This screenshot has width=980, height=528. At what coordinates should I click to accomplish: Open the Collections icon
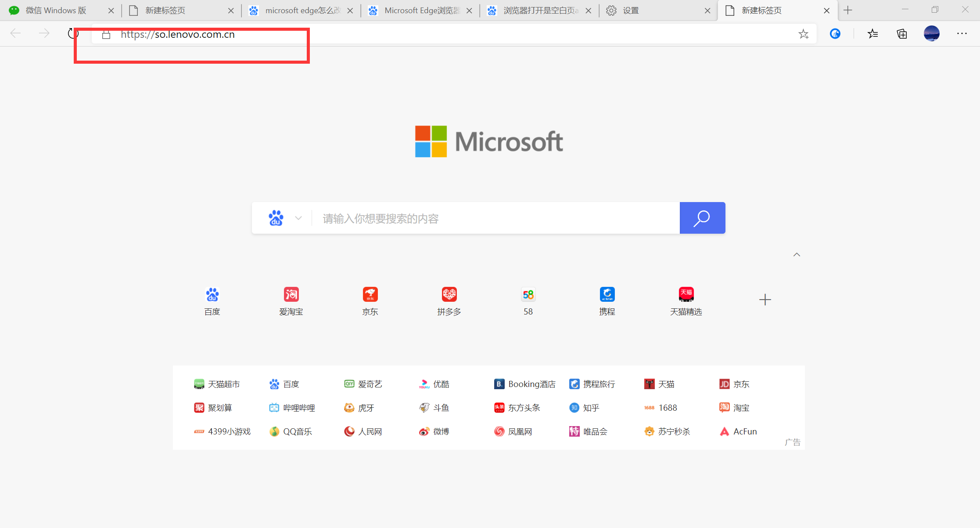pyautogui.click(x=902, y=34)
